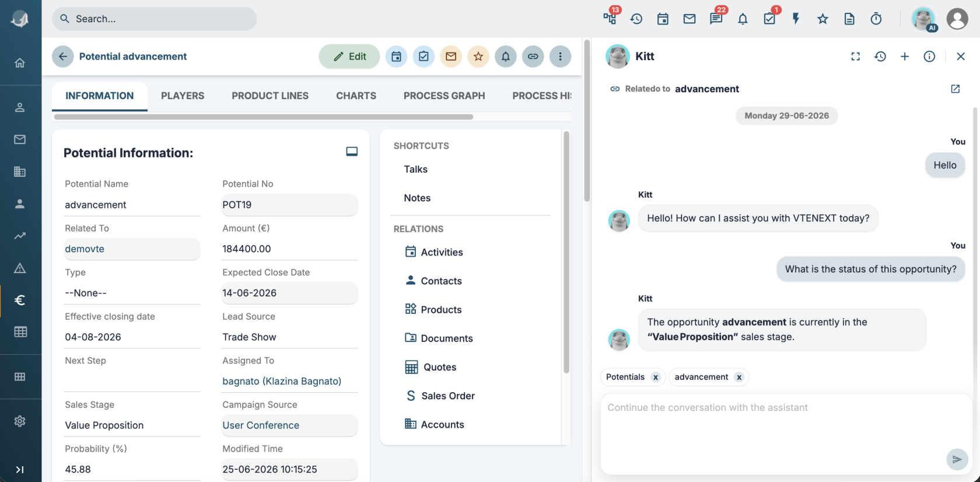
Task: Open process tree icon with 13 badge
Action: coord(610,19)
